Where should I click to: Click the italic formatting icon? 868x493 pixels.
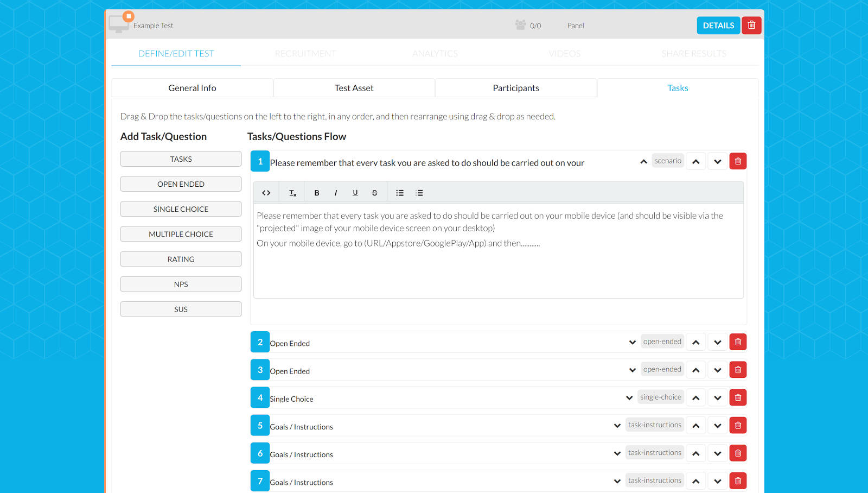[336, 192]
